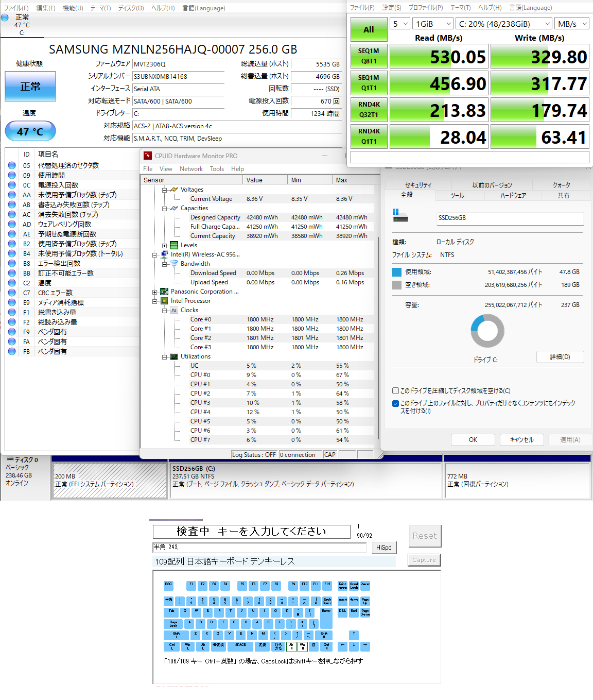The width and height of the screenshot is (593, 700).
Task: Click the highlighted Win R key
Action: (x=302, y=646)
